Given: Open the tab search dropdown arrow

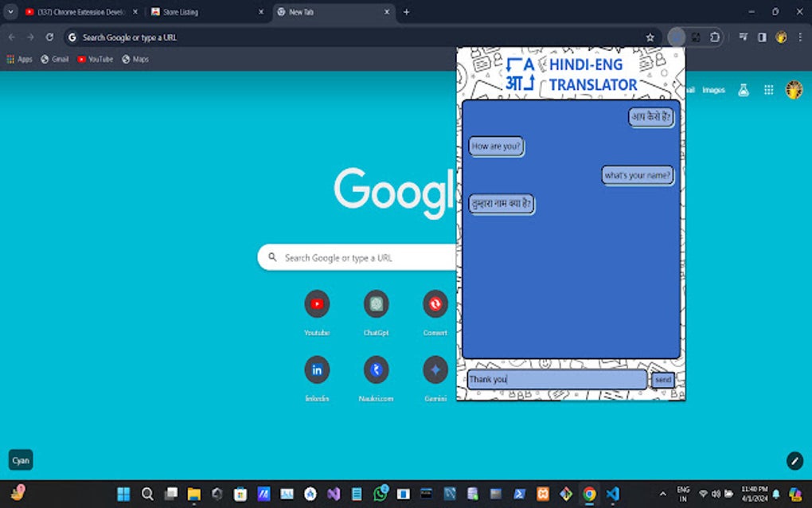Looking at the screenshot, I should coord(10,12).
